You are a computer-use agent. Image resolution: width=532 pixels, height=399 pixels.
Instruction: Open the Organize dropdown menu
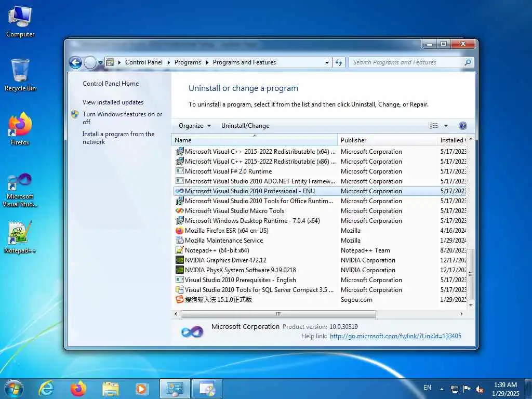[195, 126]
